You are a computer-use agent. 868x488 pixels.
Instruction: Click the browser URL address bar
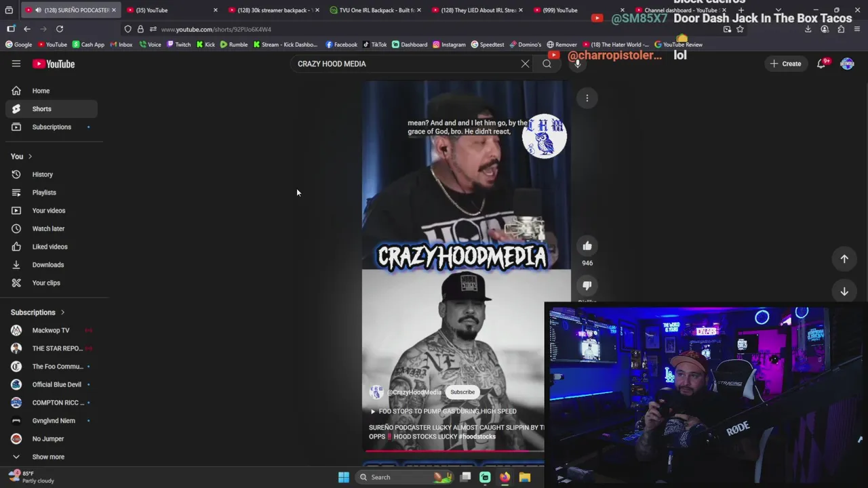[434, 29]
